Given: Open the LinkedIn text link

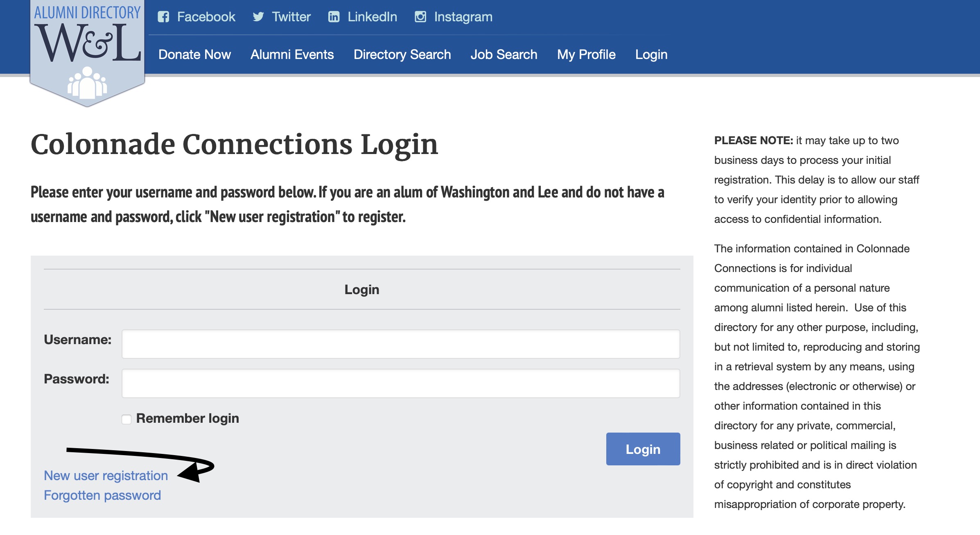Looking at the screenshot, I should pyautogui.click(x=373, y=17).
